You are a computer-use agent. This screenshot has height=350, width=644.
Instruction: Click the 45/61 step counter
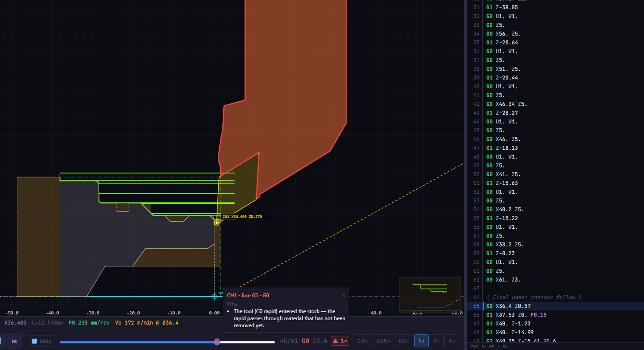point(288,341)
